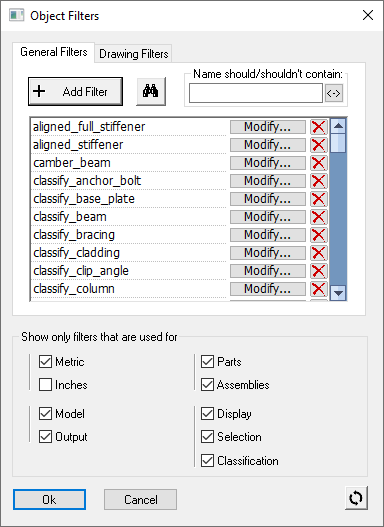This screenshot has height=527, width=384.
Task: Toggle the Classification checkbox
Action: coord(207,460)
